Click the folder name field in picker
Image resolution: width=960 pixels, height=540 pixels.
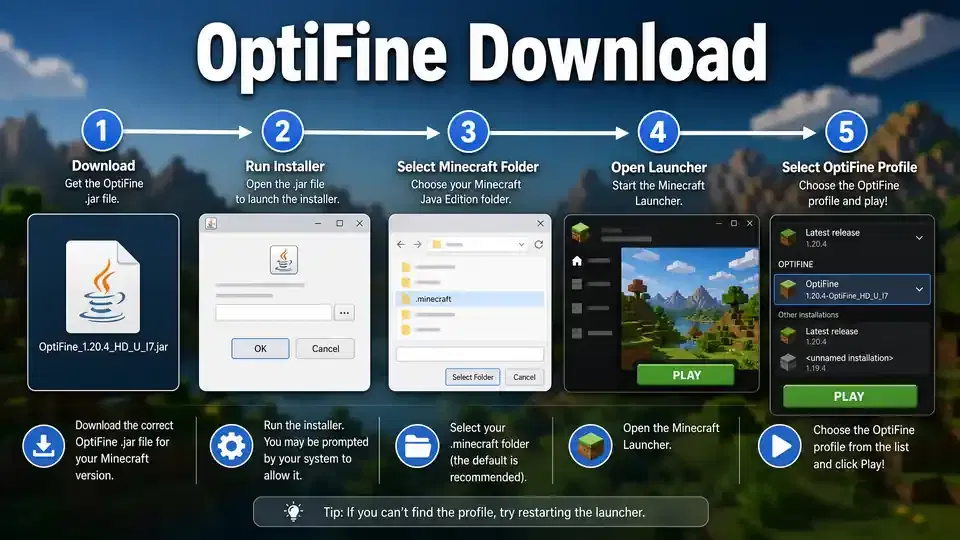coord(470,354)
